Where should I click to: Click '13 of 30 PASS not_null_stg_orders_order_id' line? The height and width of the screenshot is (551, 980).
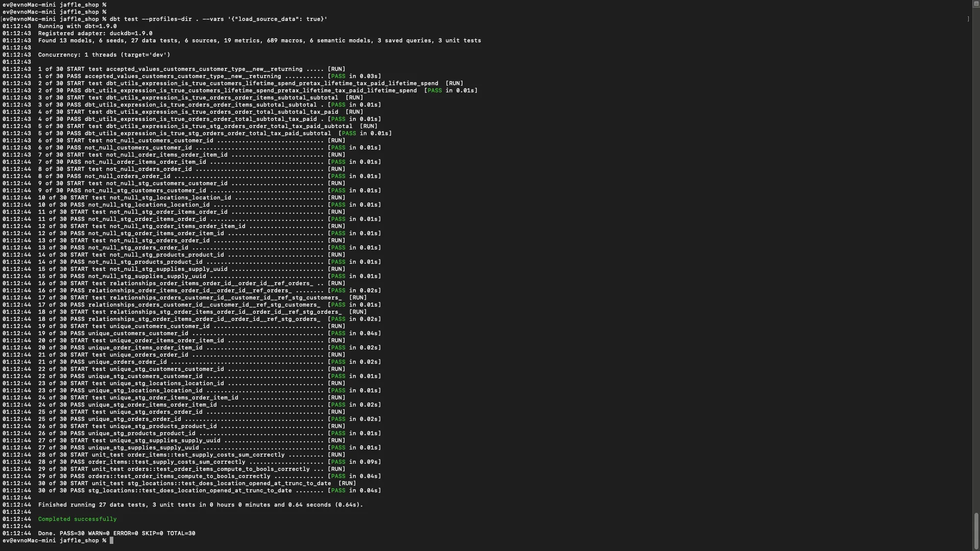(x=210, y=247)
